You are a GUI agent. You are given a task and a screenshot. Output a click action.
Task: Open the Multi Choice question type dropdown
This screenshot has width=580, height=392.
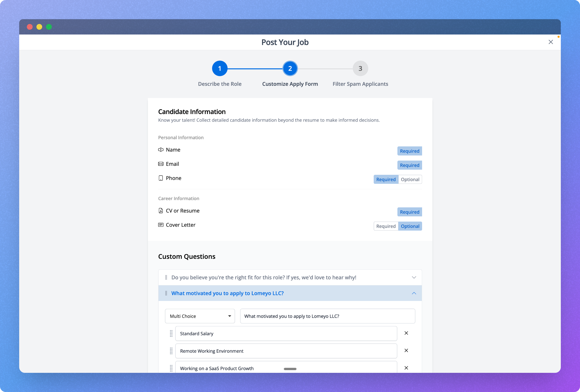[200, 316]
